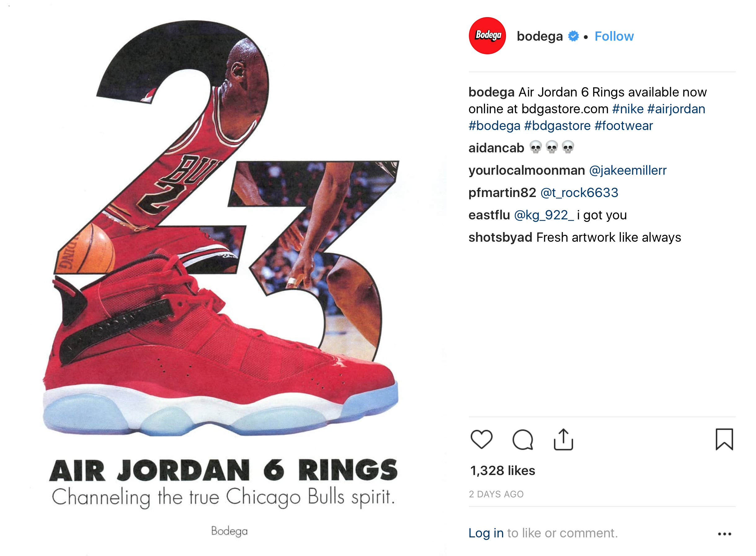
Task: Open bodega username in header
Action: click(540, 36)
